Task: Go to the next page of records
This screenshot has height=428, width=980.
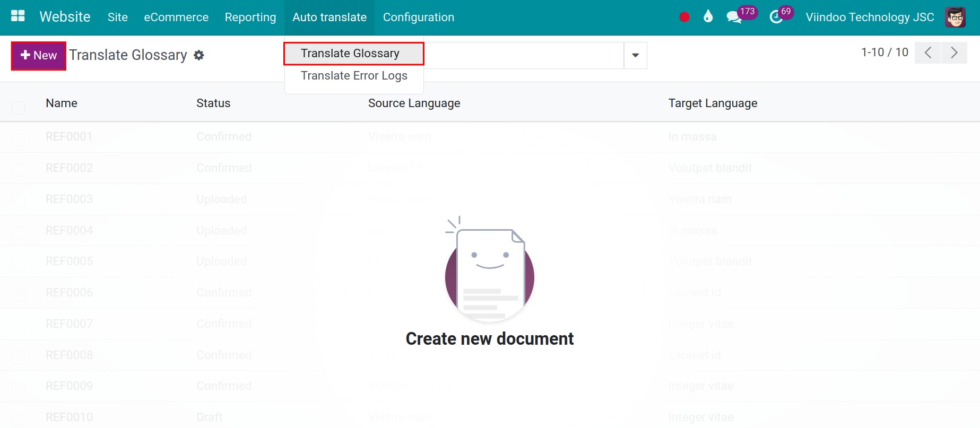Action: point(954,53)
